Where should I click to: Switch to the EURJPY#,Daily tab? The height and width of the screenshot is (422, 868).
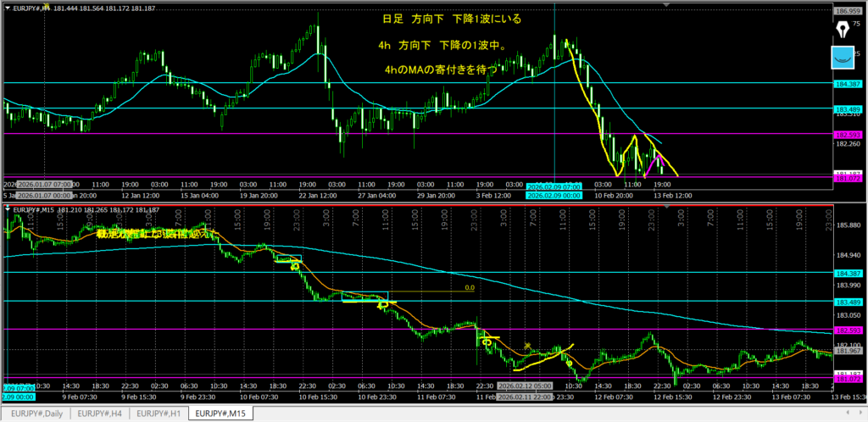pos(35,414)
